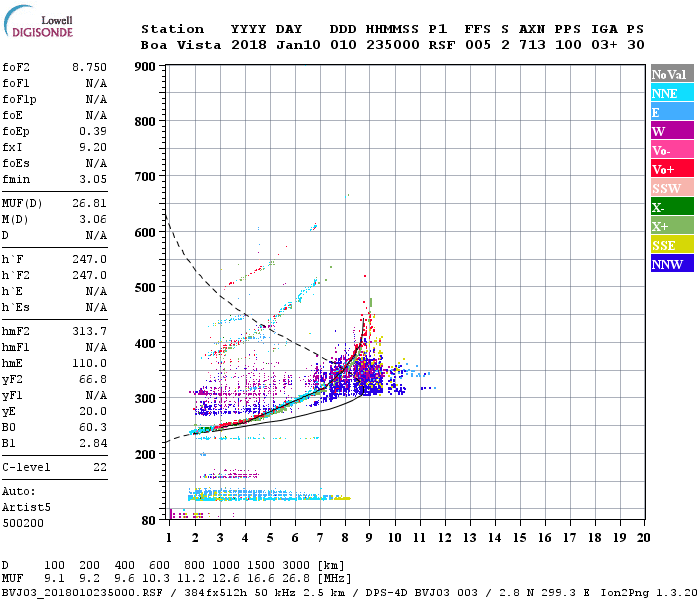Select the SSW light pink legend swatch
The height and width of the screenshot is (600, 700).
[672, 188]
